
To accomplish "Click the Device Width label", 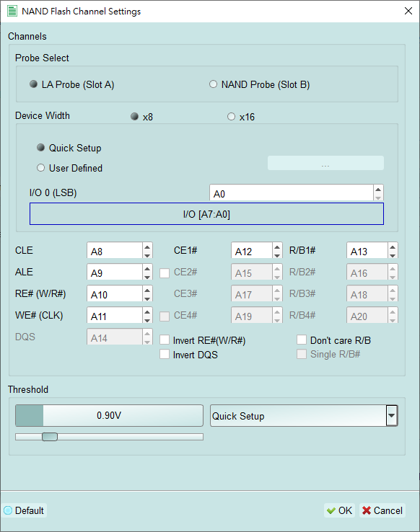I will click(x=43, y=115).
